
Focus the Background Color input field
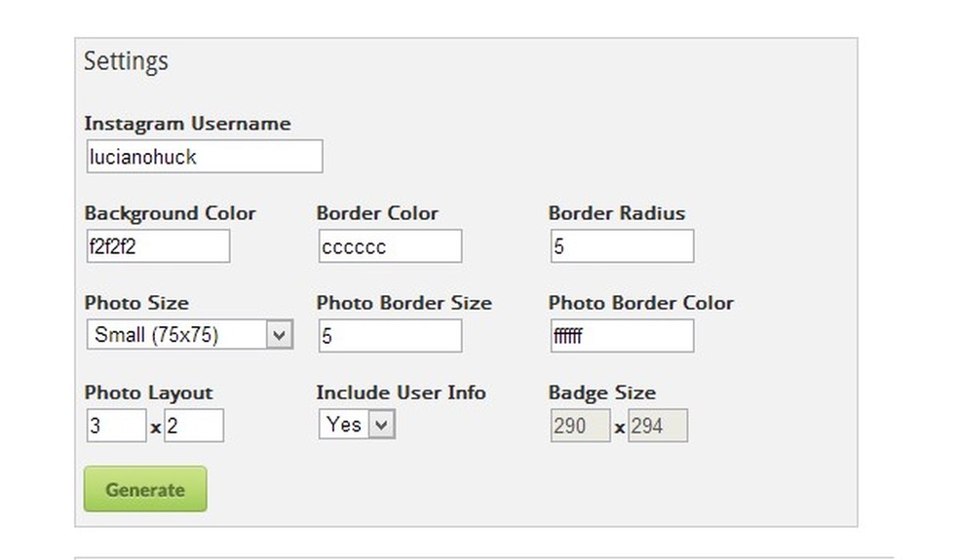click(x=157, y=246)
